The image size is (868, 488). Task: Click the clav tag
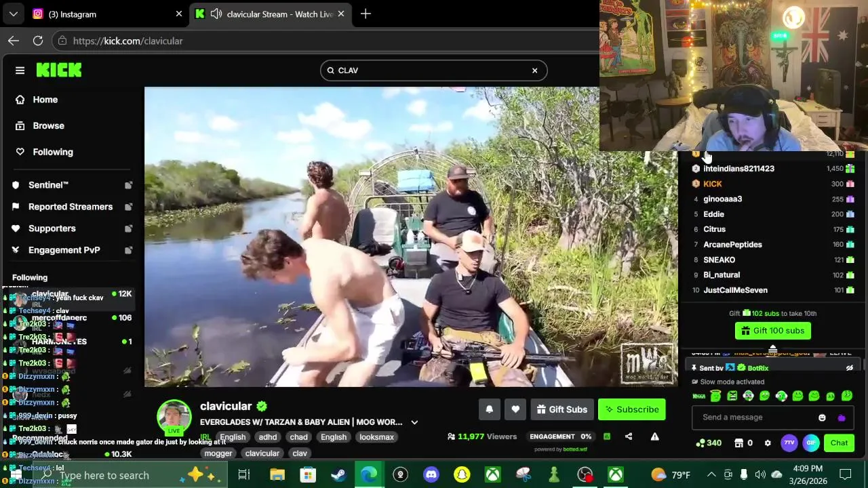pos(300,453)
